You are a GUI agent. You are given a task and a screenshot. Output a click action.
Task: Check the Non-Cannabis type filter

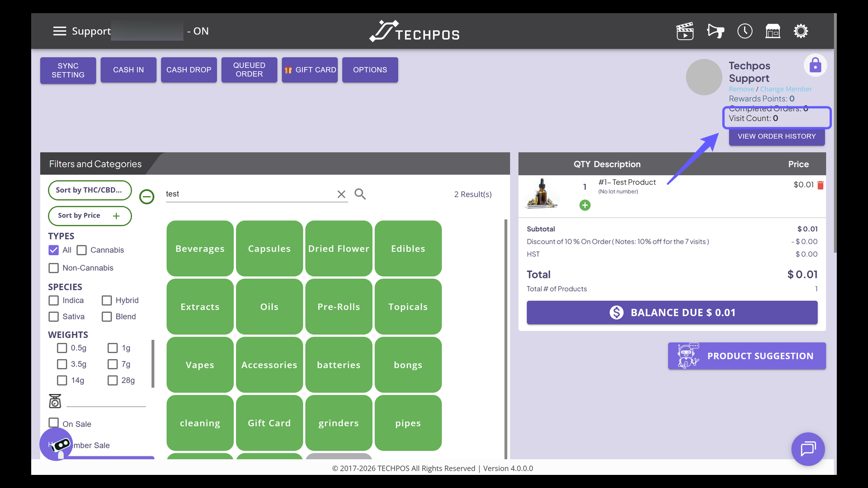[53, 267]
